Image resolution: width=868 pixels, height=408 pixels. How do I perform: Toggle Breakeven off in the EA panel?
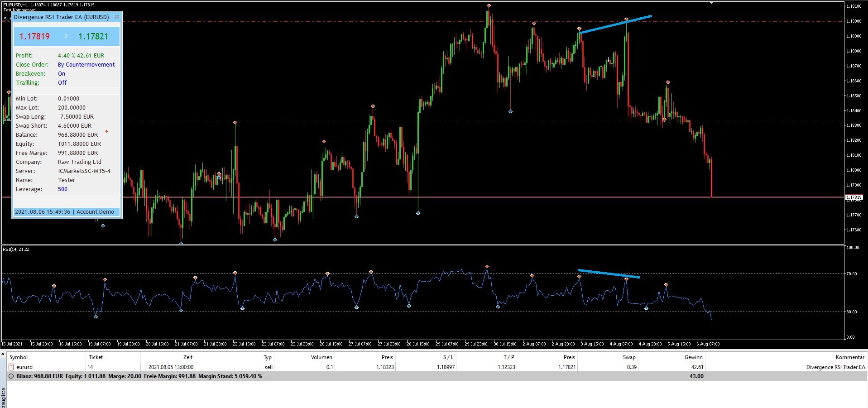pos(62,73)
